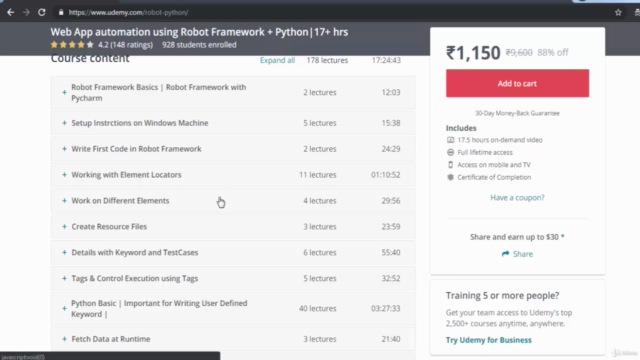Click the course title Web App automation heading
The image size is (640, 360).
point(199,32)
